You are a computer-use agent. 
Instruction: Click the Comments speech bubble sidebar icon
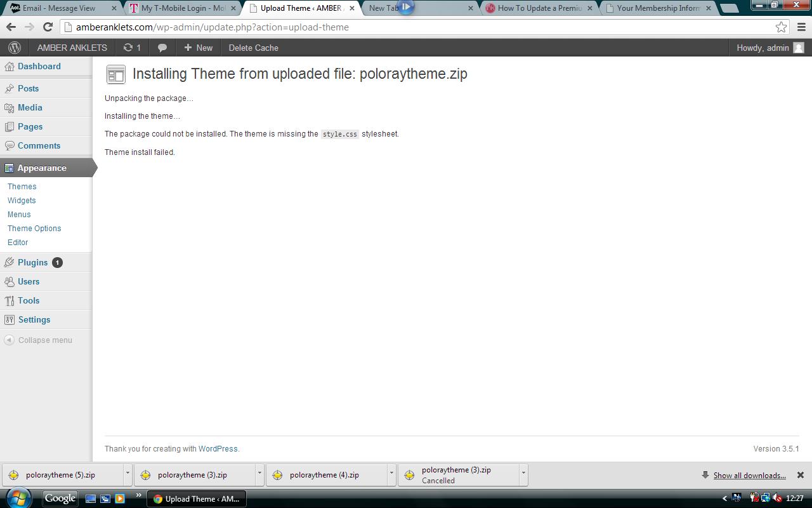[9, 145]
